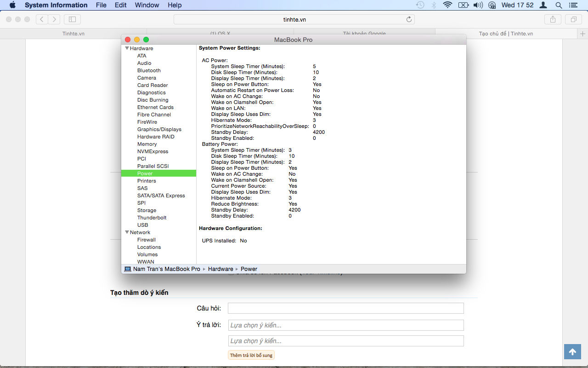The image size is (588, 368).
Task: Select Disc Burning in the sidebar
Action: pos(153,100)
